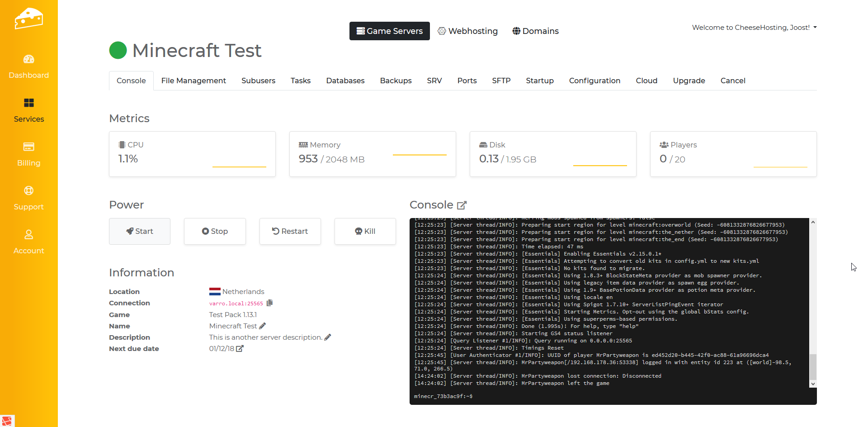Open the Domains navigation item

coord(536,31)
